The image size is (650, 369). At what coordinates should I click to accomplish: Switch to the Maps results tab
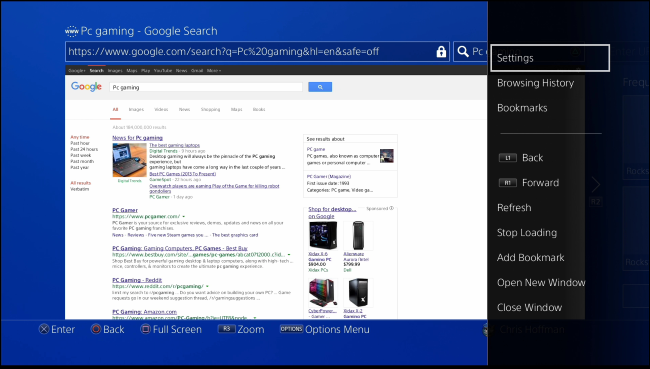point(237,109)
